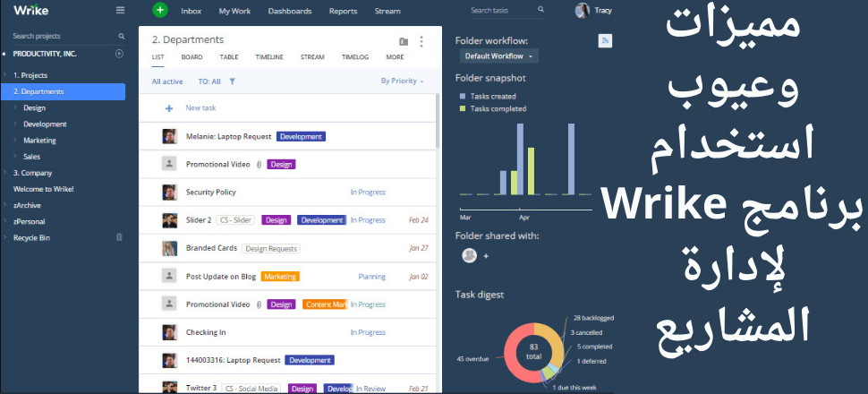Click the shared user avatar under Folder shared with
Screen dimensions: 868x394
[470, 255]
